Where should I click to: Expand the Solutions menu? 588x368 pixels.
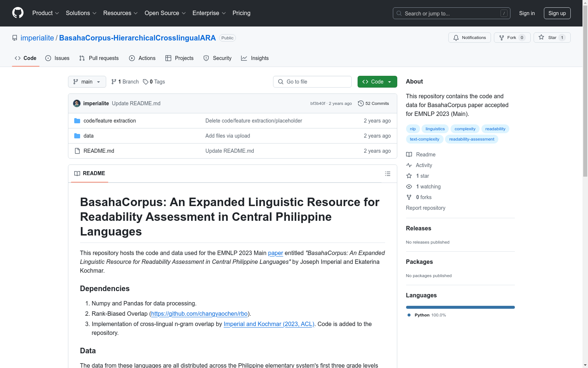pos(81,13)
